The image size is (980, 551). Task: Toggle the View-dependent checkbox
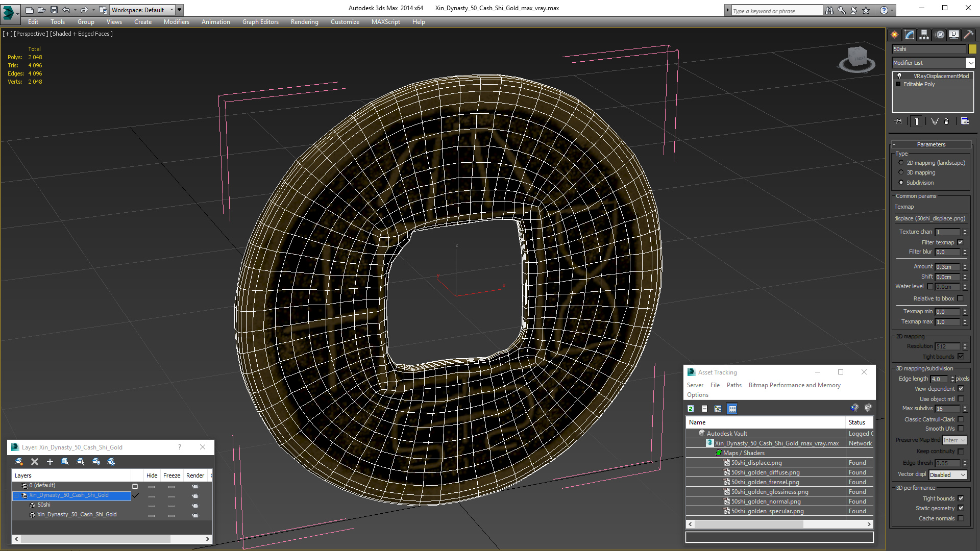(x=961, y=389)
